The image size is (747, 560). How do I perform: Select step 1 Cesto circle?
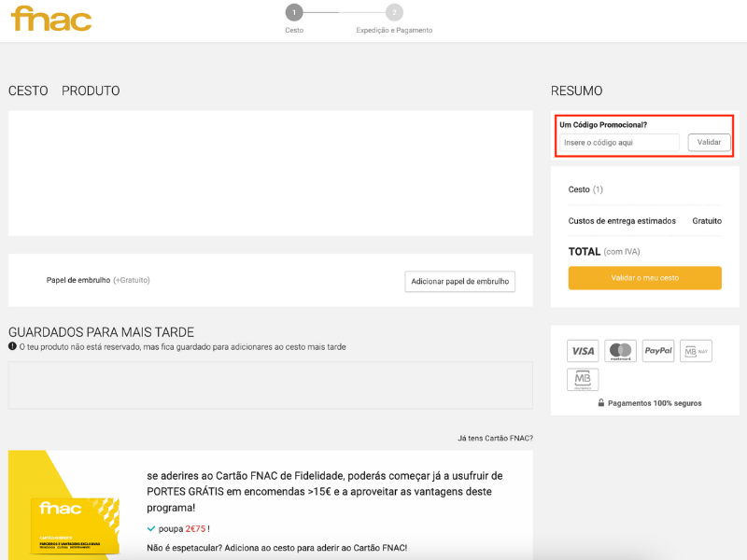[294, 12]
